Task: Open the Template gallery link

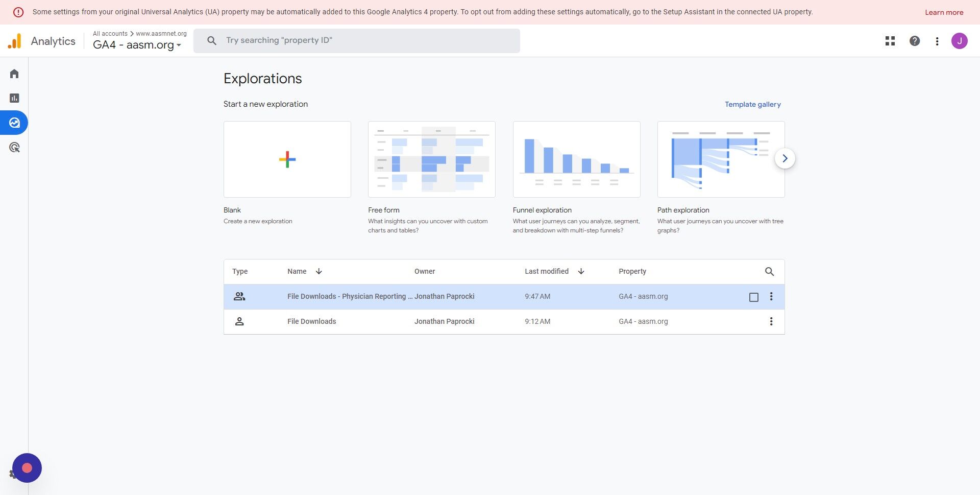Action: point(753,104)
